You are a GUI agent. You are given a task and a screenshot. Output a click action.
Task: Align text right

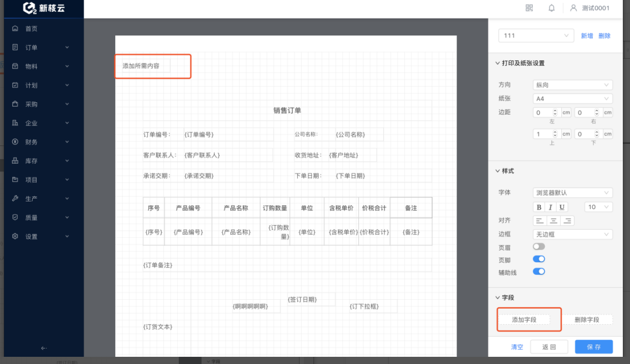point(567,221)
